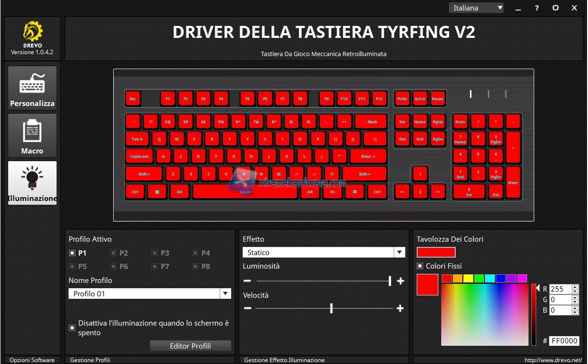Open the Italiana language dropdown
588x364 pixels.
pyautogui.click(x=476, y=8)
